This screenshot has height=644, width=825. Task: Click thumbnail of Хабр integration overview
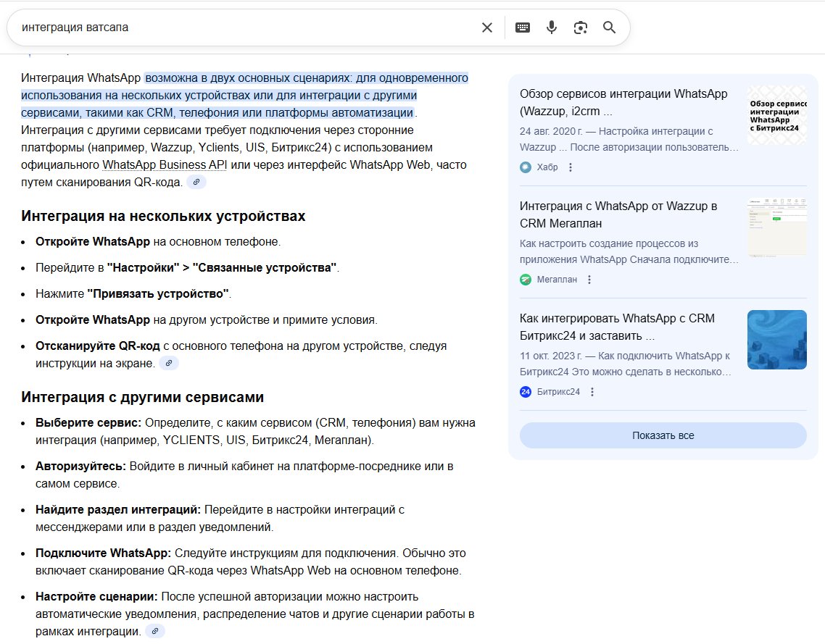click(x=776, y=115)
